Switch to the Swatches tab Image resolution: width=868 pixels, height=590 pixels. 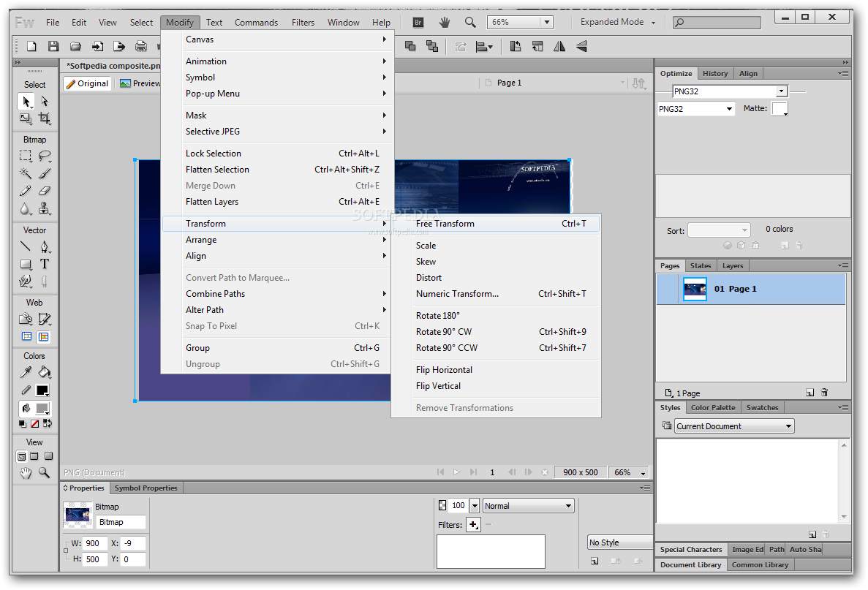tap(762, 408)
